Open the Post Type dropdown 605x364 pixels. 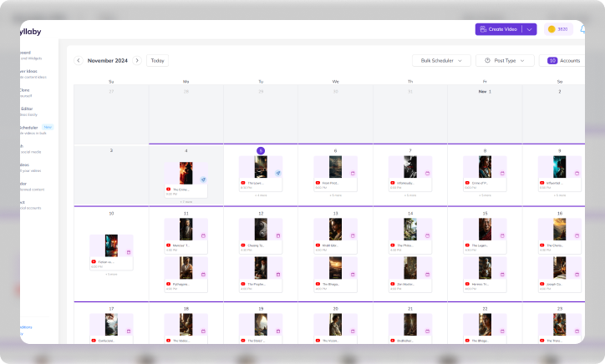[505, 61]
